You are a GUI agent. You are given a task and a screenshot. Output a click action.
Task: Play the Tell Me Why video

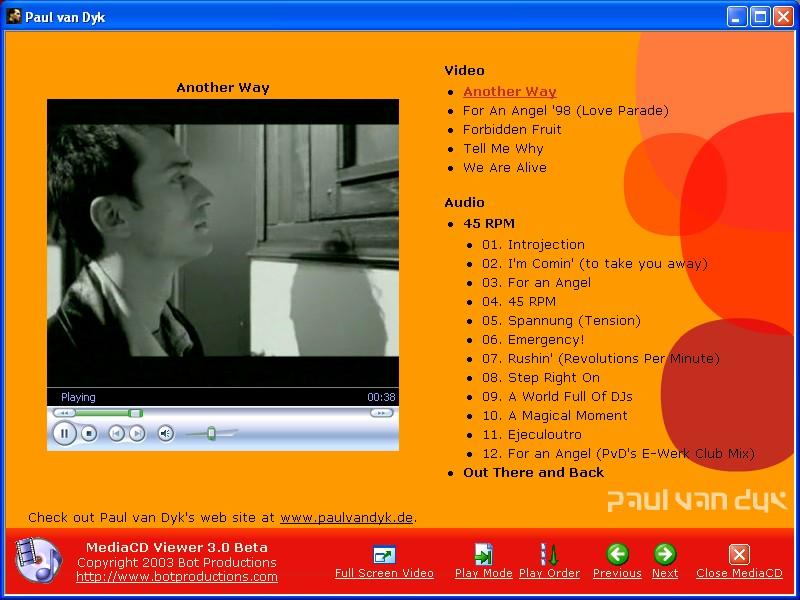pos(503,149)
